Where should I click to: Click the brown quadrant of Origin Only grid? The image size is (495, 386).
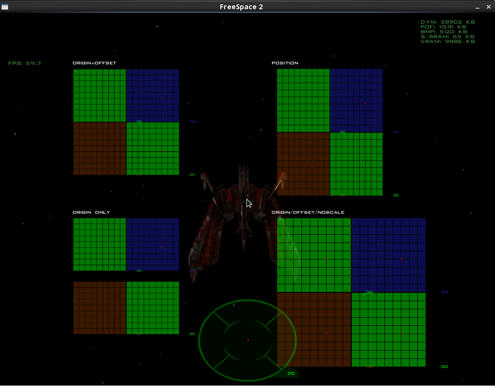point(100,308)
